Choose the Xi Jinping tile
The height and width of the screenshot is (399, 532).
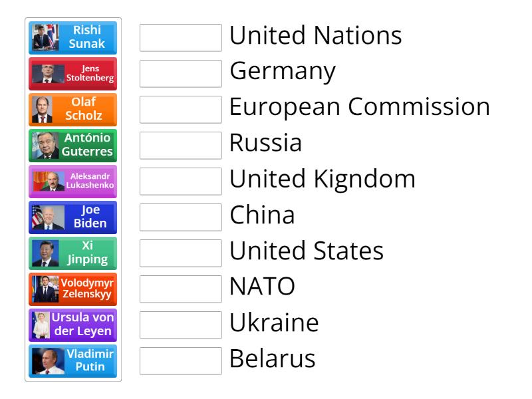(x=72, y=253)
